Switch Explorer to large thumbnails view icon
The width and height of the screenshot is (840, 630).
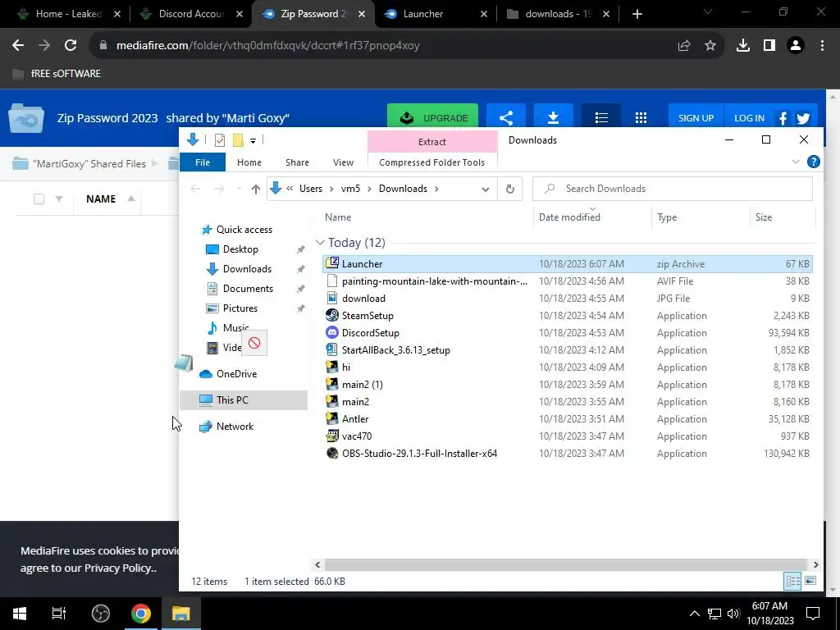click(810, 581)
